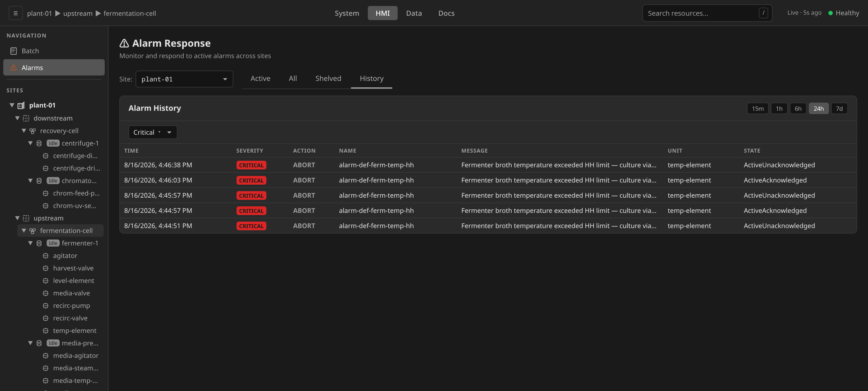Collapse the recovery-cell tree node
This screenshot has width=868, height=391.
[24, 131]
